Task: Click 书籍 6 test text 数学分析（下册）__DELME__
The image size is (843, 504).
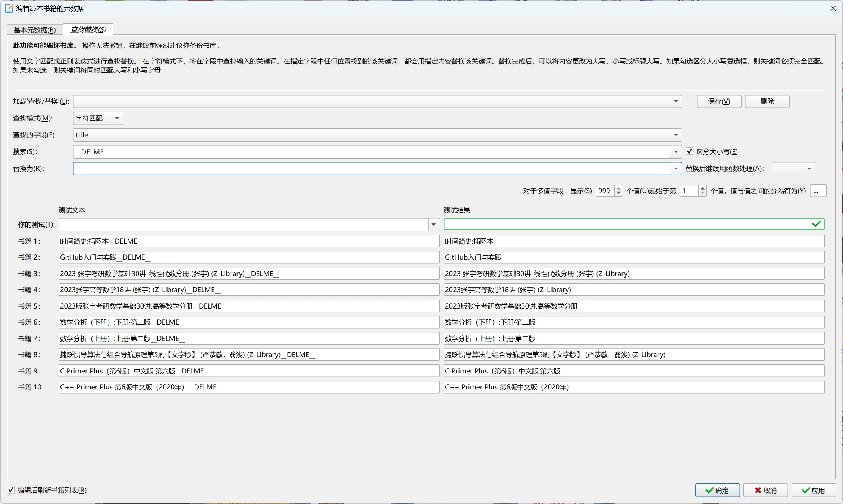Action: coord(249,322)
